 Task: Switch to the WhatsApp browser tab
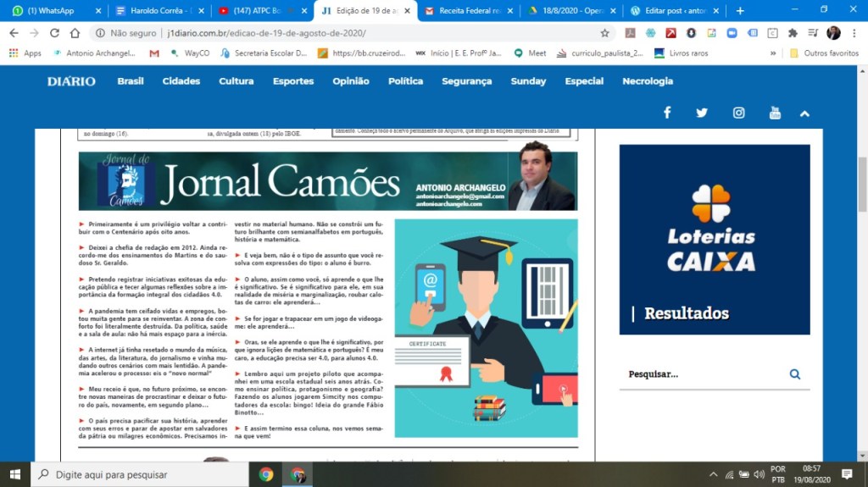[x=51, y=11]
